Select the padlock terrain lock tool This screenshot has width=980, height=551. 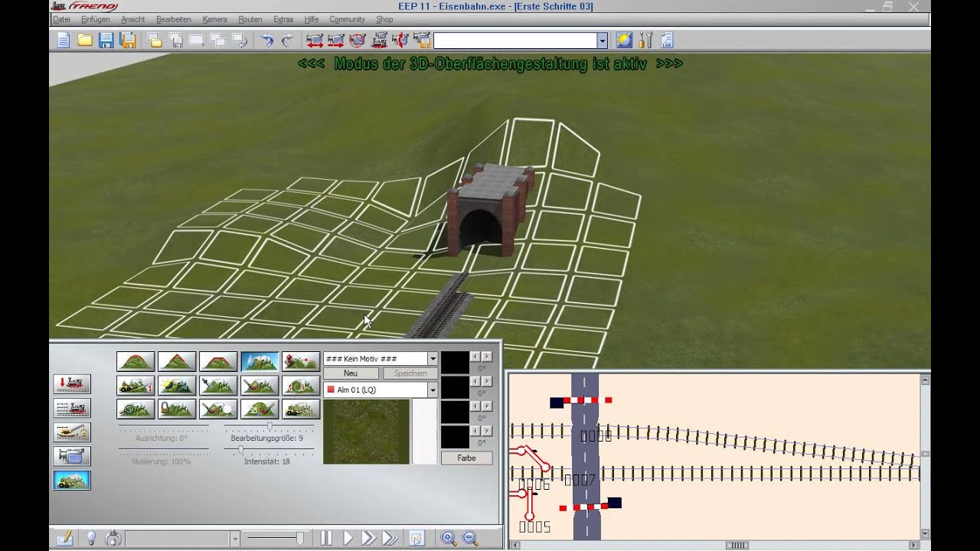tap(177, 409)
